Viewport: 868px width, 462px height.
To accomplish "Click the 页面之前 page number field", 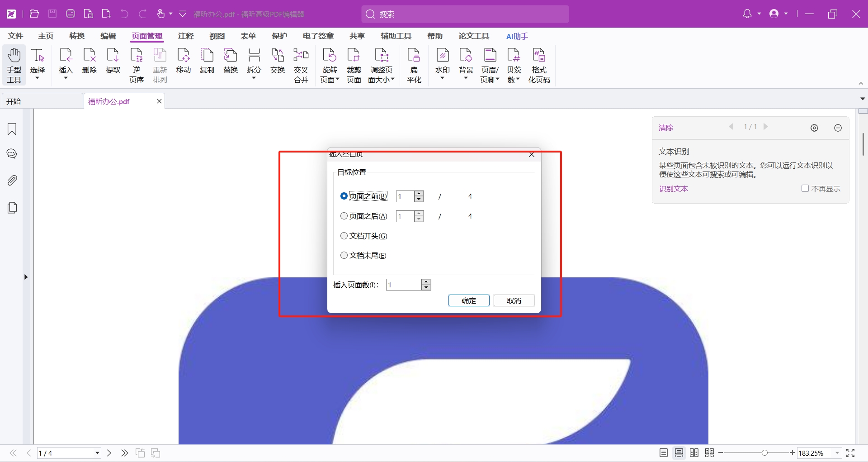I will (405, 196).
